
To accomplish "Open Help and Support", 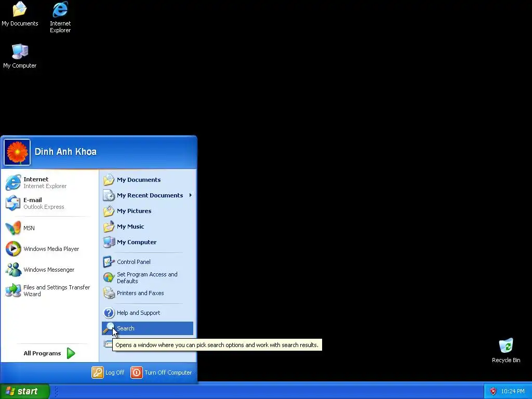I will point(148,313).
